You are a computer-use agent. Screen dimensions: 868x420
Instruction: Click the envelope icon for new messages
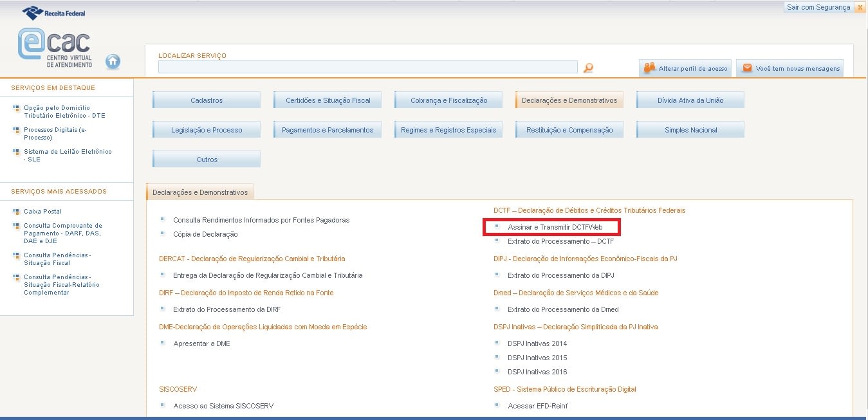[x=747, y=68]
